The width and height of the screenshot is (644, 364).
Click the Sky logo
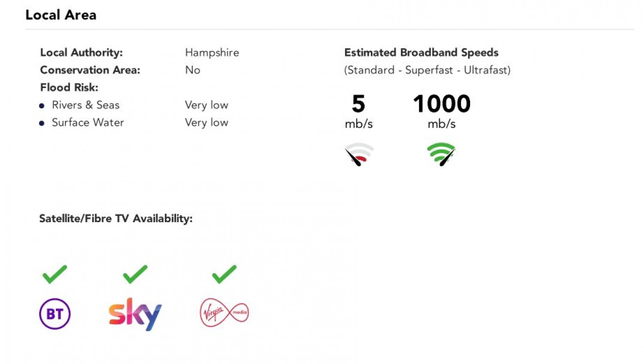[x=135, y=314]
